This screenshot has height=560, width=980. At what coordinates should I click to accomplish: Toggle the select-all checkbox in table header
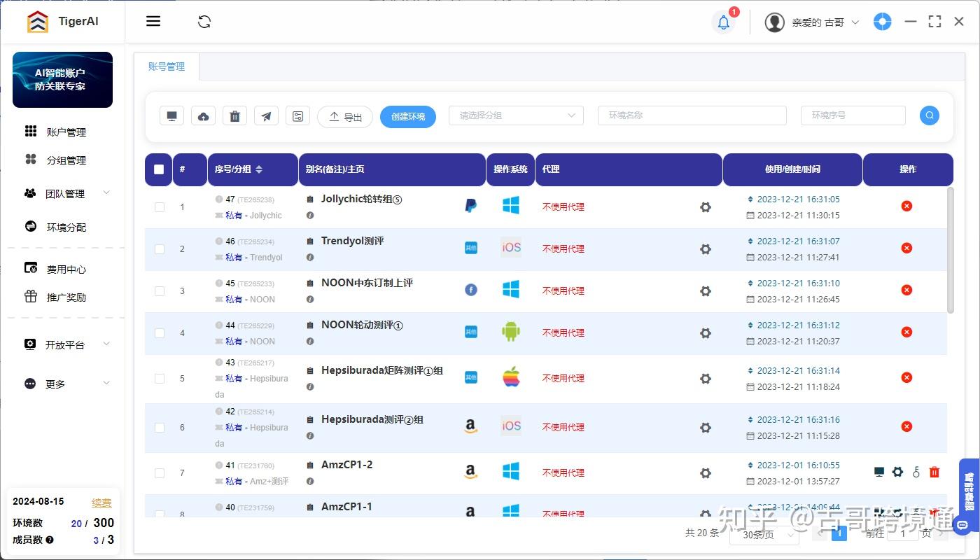coord(158,169)
